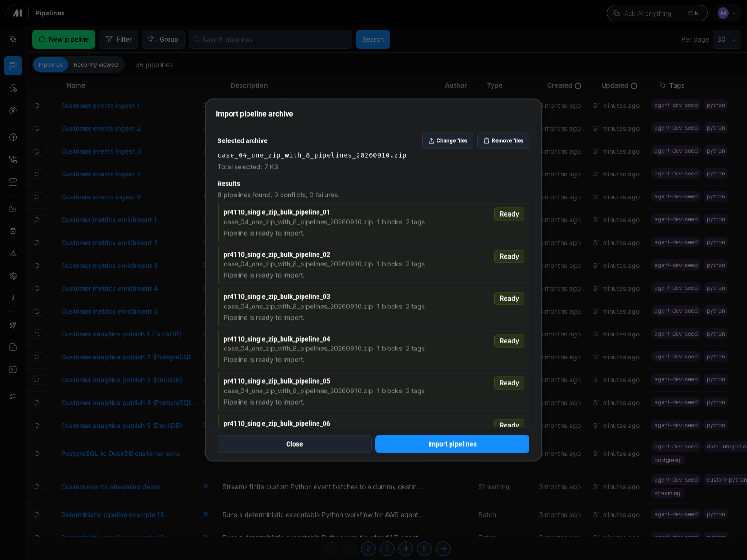Toggle the PostgreSQL to DuckDB customer sync switch
This screenshot has width=747, height=560.
tap(40, 454)
